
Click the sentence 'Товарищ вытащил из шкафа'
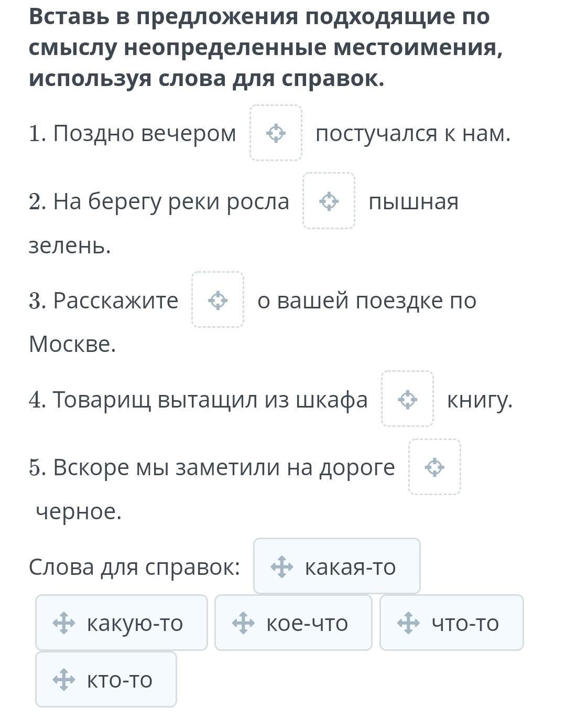pyautogui.click(x=210, y=400)
